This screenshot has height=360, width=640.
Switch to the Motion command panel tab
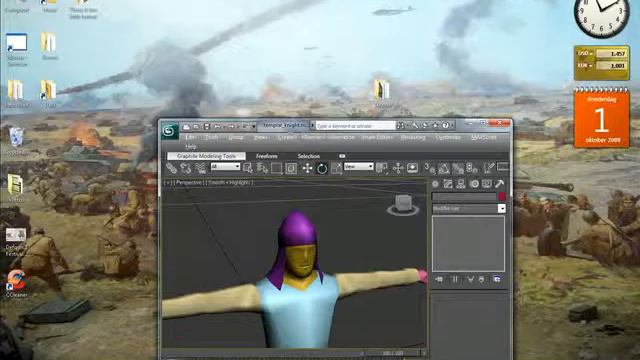474,184
